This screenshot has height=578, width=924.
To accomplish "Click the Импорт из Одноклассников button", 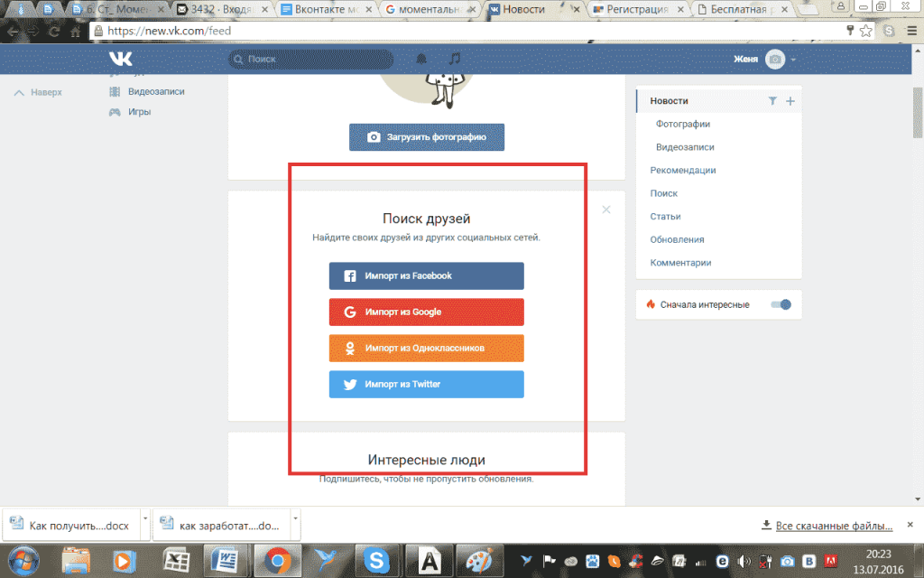I will [x=426, y=348].
